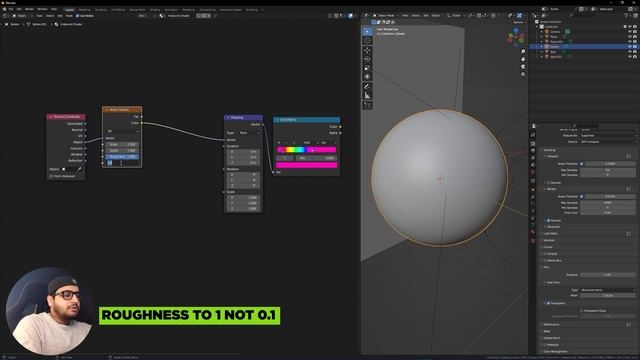Viewport: 640px width, 360px height.
Task: Click the viewport zoom magnifier icon
Action: (x=523, y=52)
